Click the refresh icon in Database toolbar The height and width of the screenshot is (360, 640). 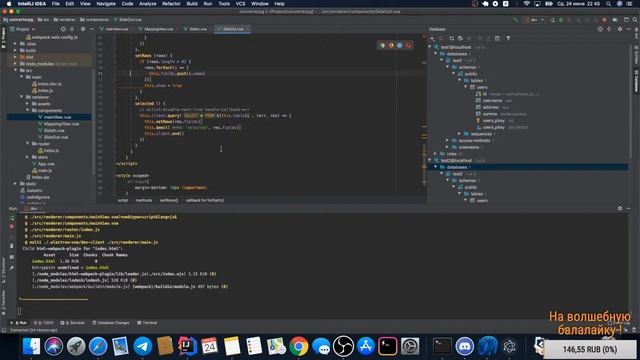click(451, 38)
